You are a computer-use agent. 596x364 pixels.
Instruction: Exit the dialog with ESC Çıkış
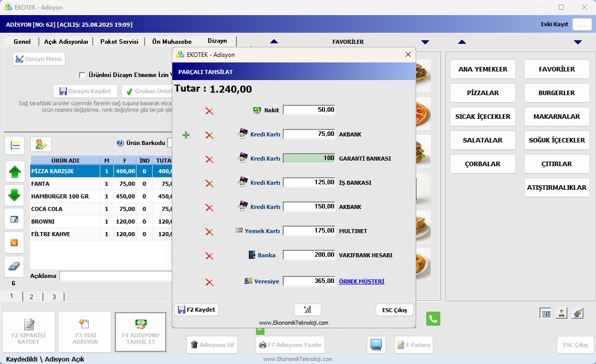[394, 310]
